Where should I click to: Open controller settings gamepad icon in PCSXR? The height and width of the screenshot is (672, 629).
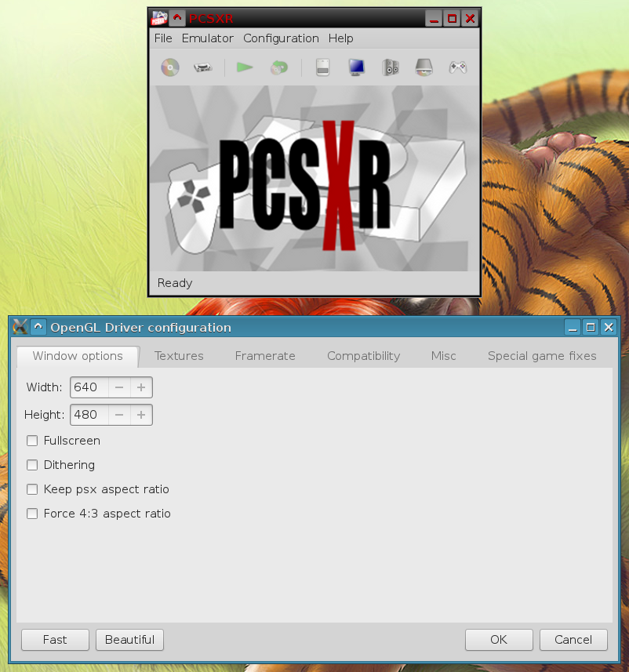point(457,67)
